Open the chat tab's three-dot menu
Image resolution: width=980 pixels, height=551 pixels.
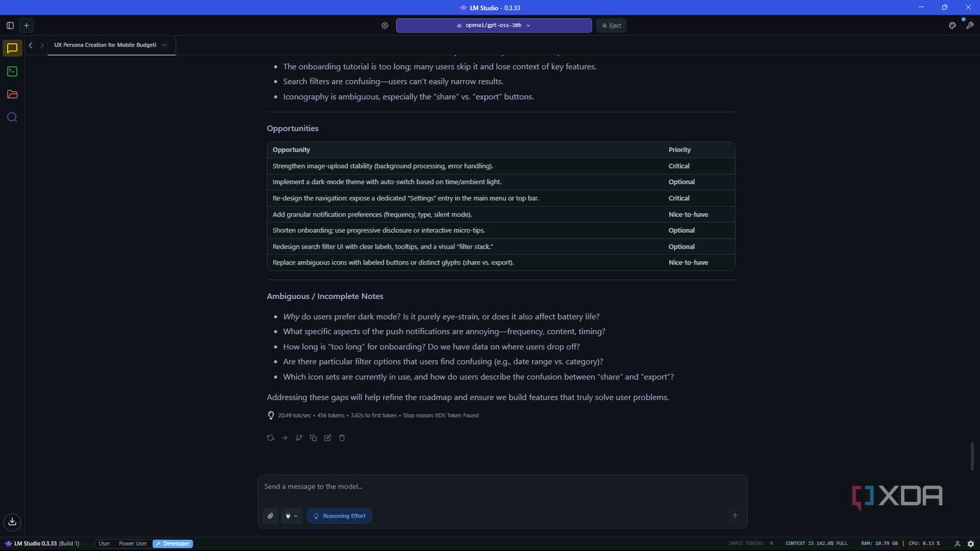(x=165, y=45)
